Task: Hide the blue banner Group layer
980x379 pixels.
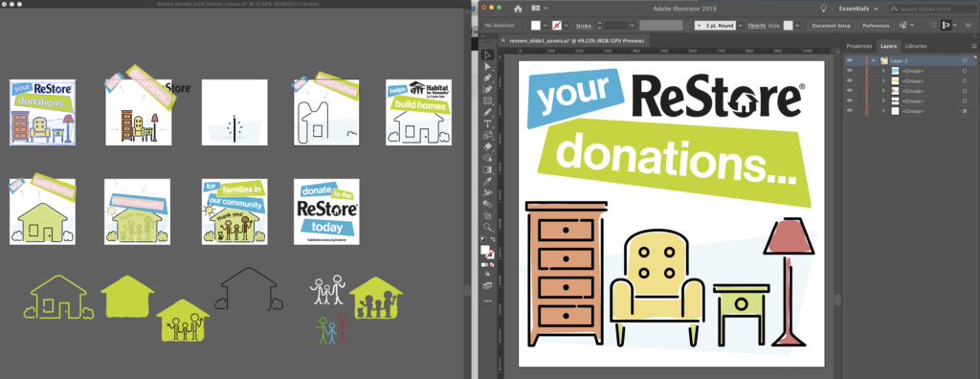Action: (x=850, y=71)
